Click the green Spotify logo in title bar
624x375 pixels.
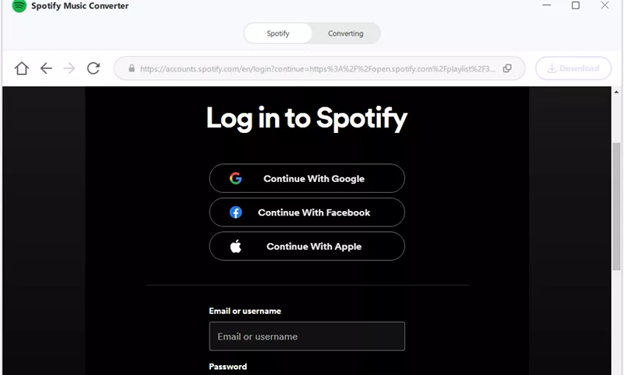point(19,6)
